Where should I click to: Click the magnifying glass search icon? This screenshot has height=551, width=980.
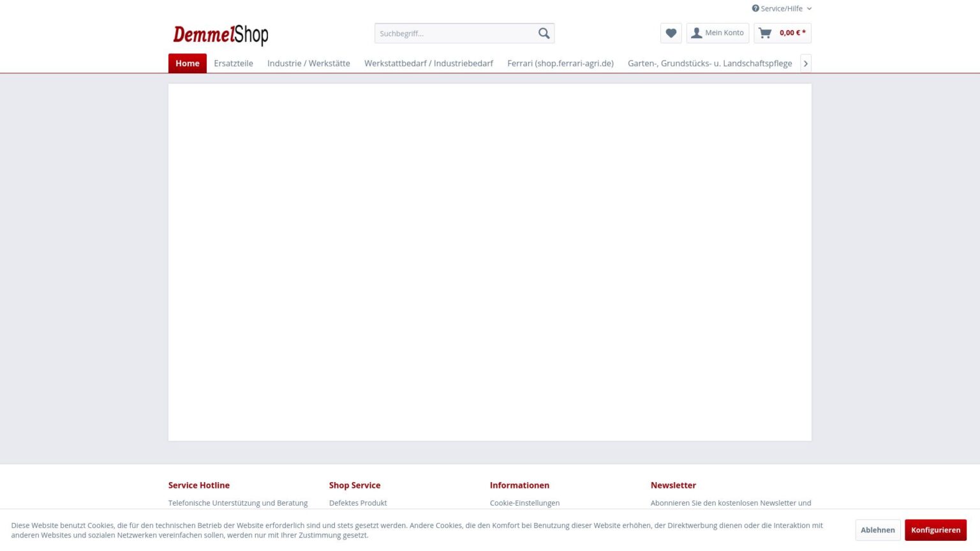click(x=544, y=33)
